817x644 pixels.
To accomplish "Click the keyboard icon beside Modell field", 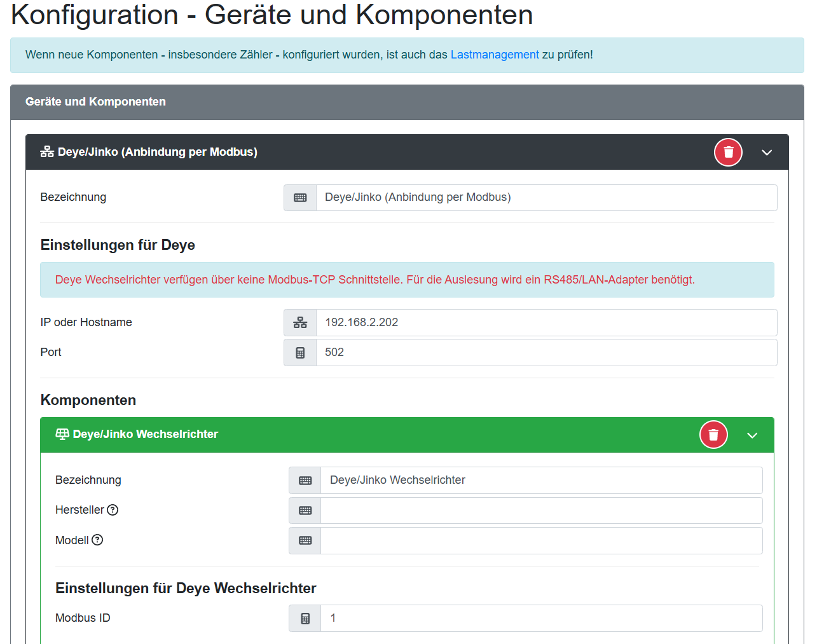I will click(x=305, y=540).
